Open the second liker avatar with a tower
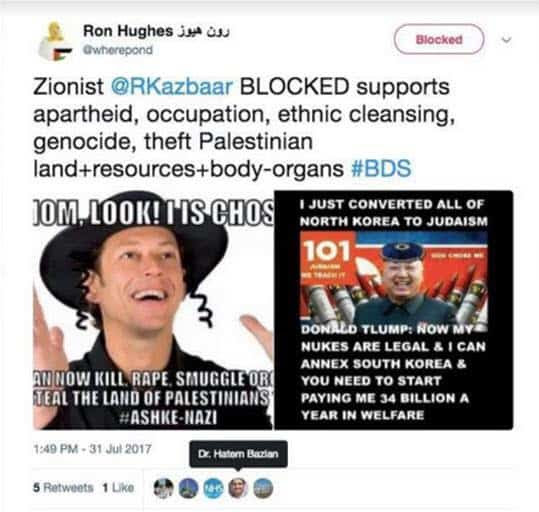The image size is (539, 512). [x=189, y=488]
